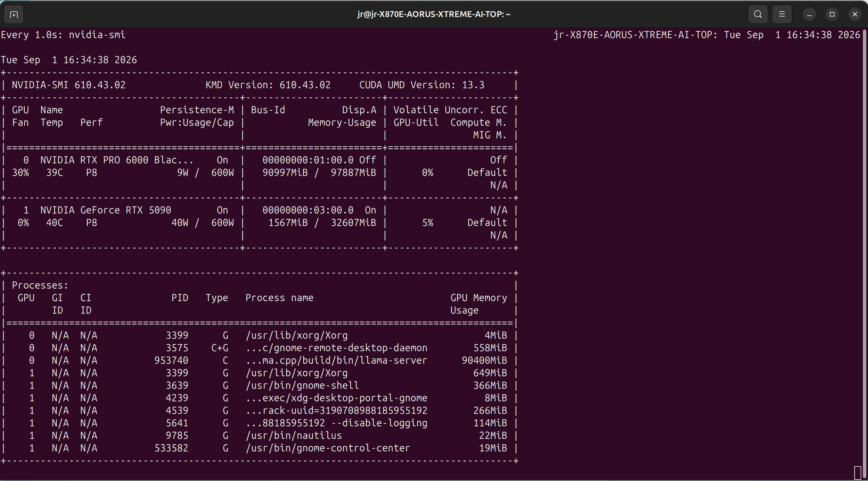Viewport: 868px width, 481px height.
Task: Select the '/usr/bin/gnome-control-center' process name
Action: click(x=328, y=448)
